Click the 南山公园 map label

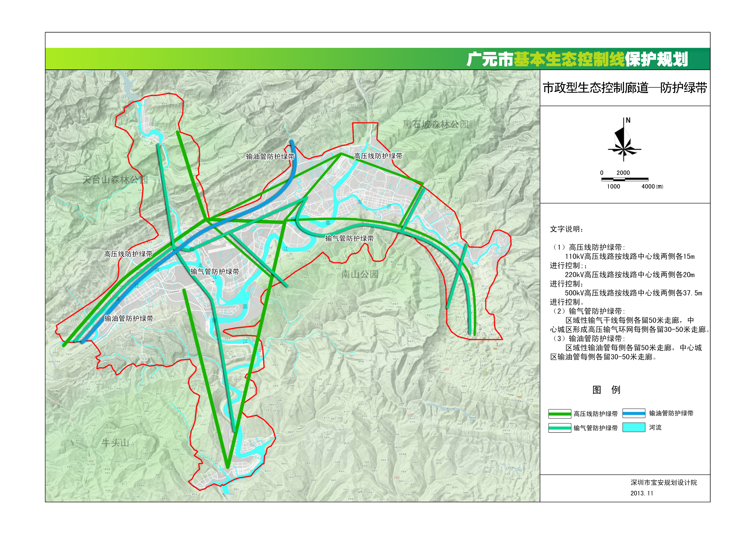coord(359,274)
